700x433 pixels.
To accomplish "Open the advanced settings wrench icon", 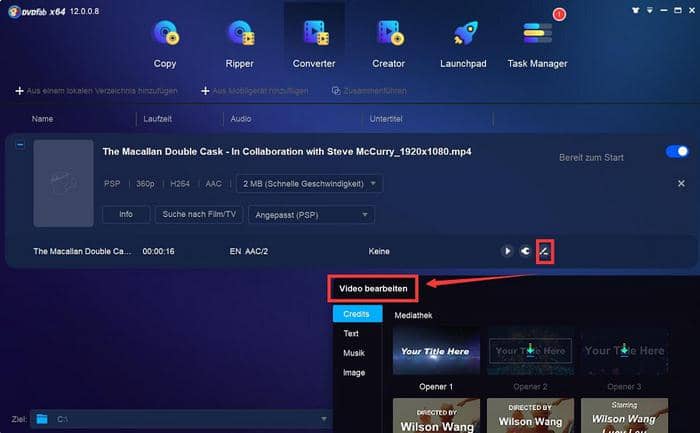I will click(525, 251).
